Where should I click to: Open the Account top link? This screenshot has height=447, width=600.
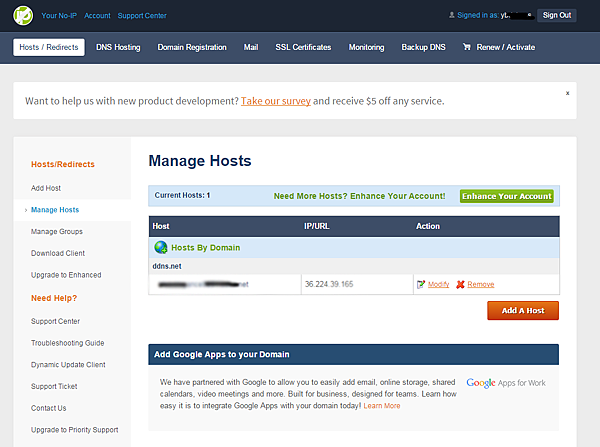point(97,16)
